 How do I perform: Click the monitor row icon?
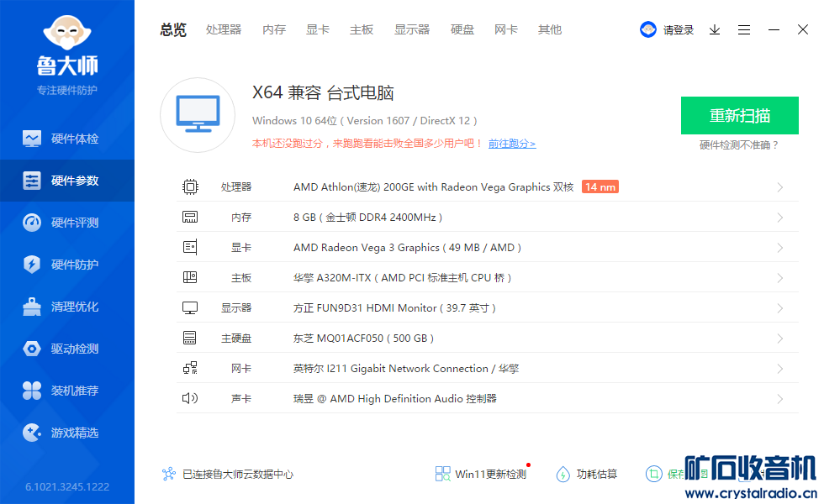(190, 307)
